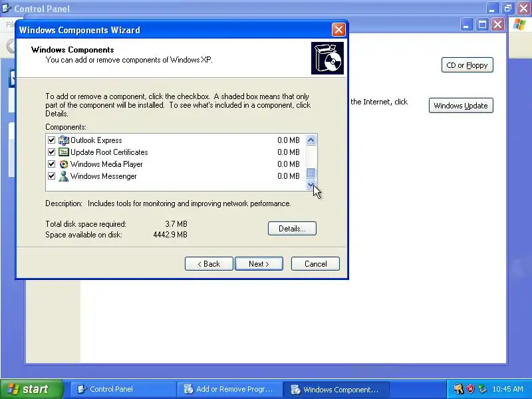Uncheck the Update Root Certificates checkbox
Viewport: 532px width, 399px height.
click(52, 152)
